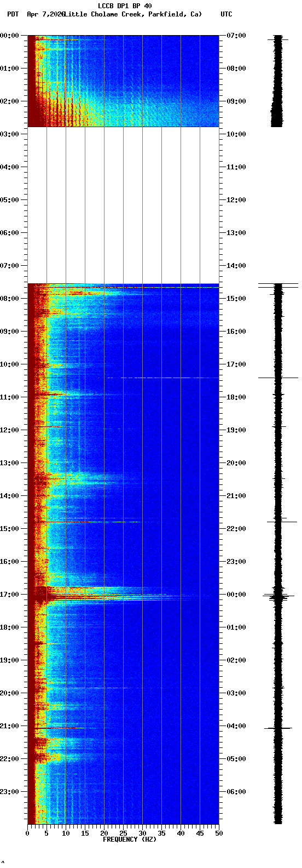The image size is (302, 868).
Task: Click the PDT time label '17:00'
Action: [x=9, y=594]
